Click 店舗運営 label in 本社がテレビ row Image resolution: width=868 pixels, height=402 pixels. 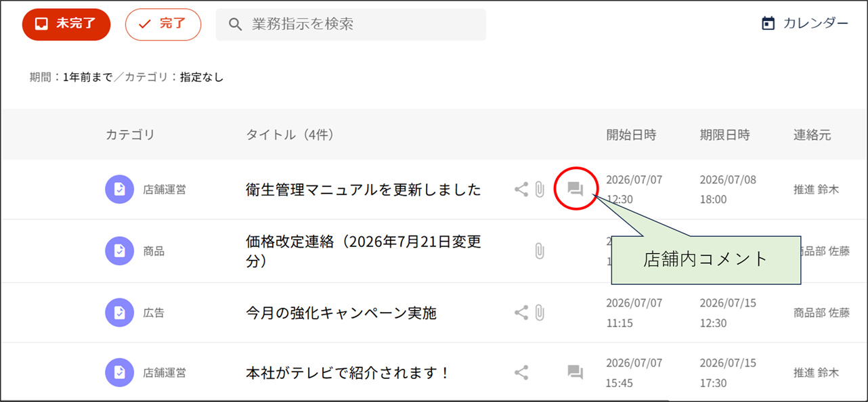coord(165,372)
